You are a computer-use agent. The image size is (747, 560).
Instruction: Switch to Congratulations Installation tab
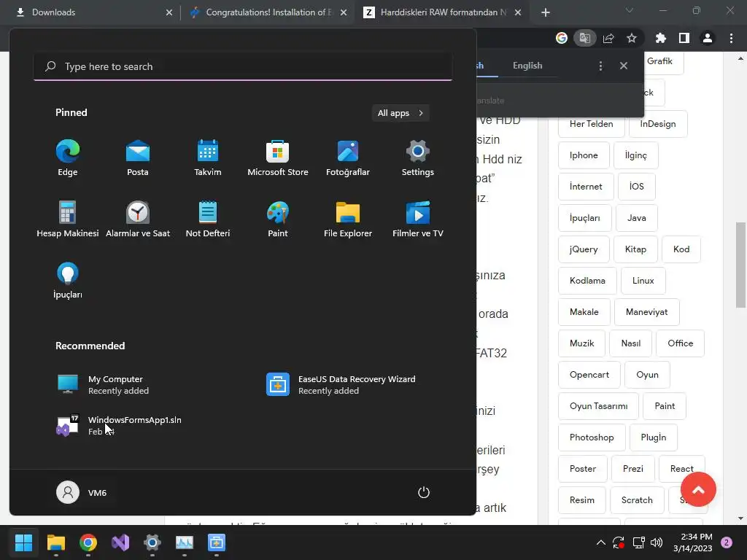tap(267, 12)
